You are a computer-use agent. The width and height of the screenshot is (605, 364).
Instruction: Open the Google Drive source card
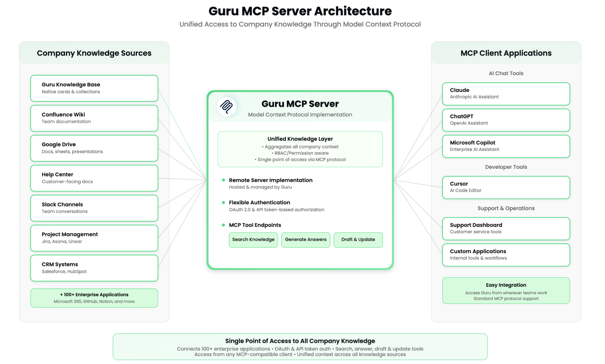click(x=94, y=148)
